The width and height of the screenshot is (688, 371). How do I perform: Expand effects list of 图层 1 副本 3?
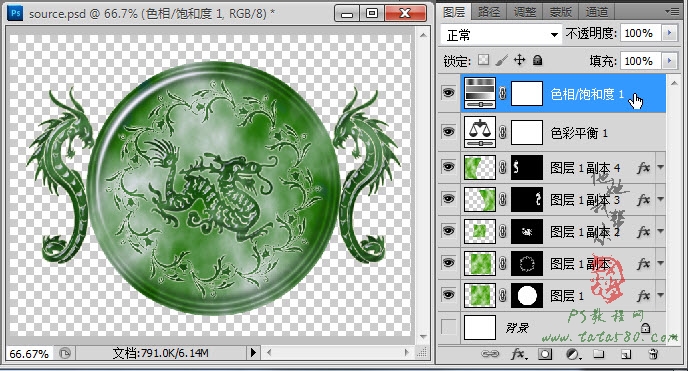pos(661,200)
